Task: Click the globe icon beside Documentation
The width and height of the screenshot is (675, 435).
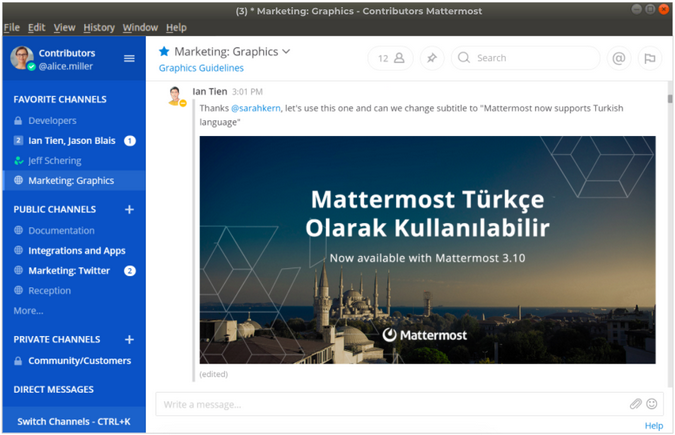Action: point(18,230)
